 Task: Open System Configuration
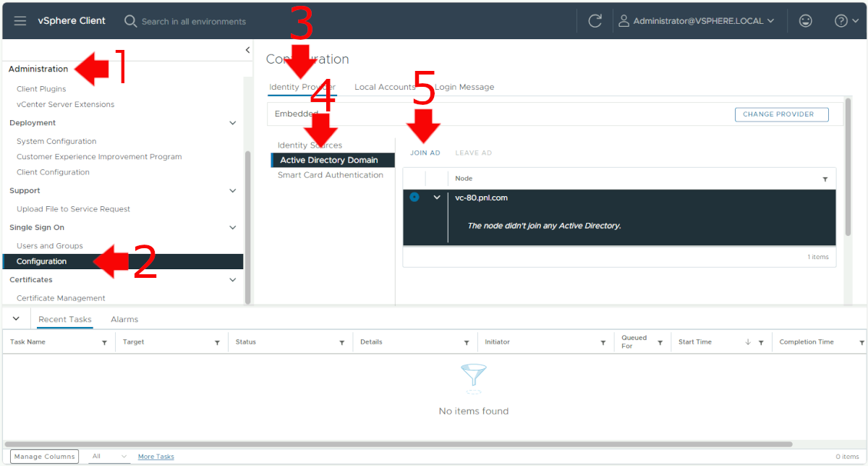(x=56, y=141)
